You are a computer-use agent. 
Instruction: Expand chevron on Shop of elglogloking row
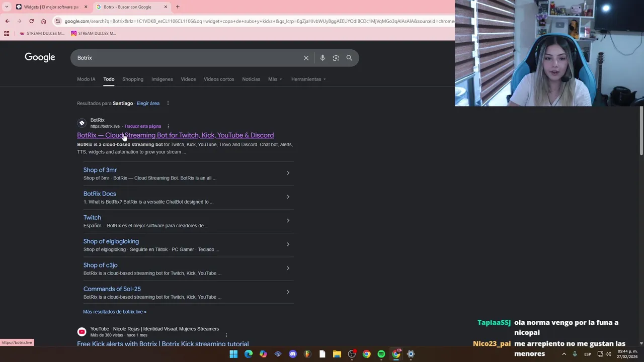(x=288, y=244)
